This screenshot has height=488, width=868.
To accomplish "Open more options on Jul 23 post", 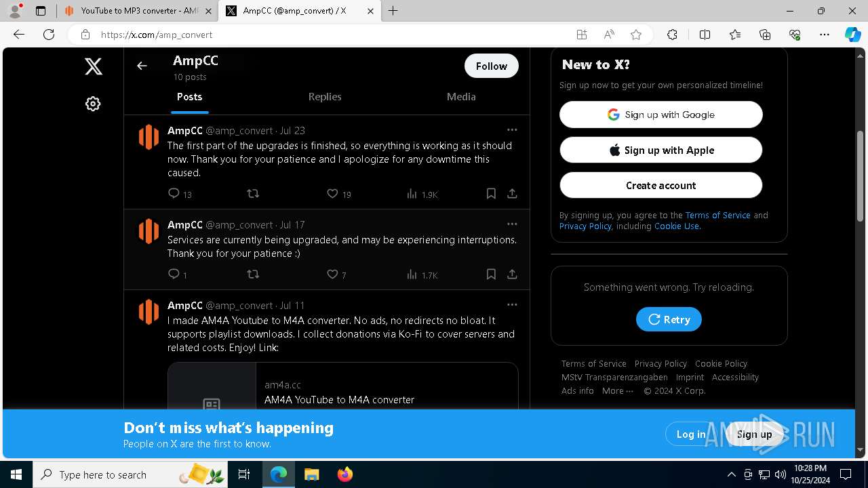I will 512,129.
